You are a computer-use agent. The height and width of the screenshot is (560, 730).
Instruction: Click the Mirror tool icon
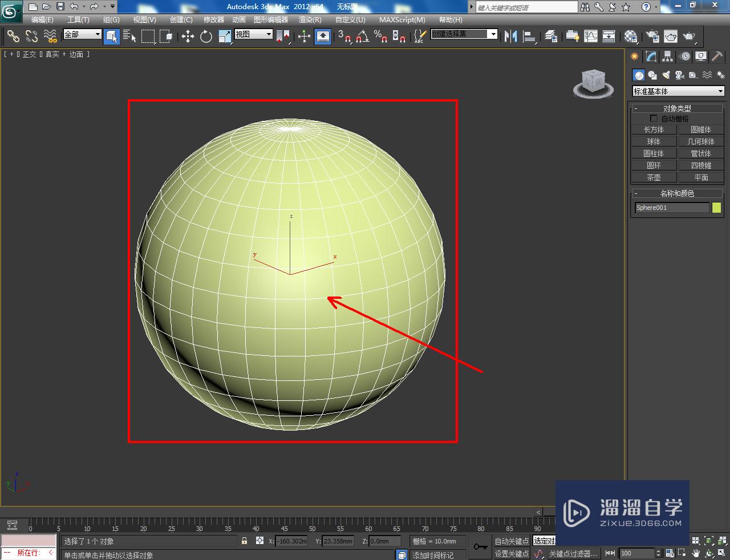tap(511, 36)
